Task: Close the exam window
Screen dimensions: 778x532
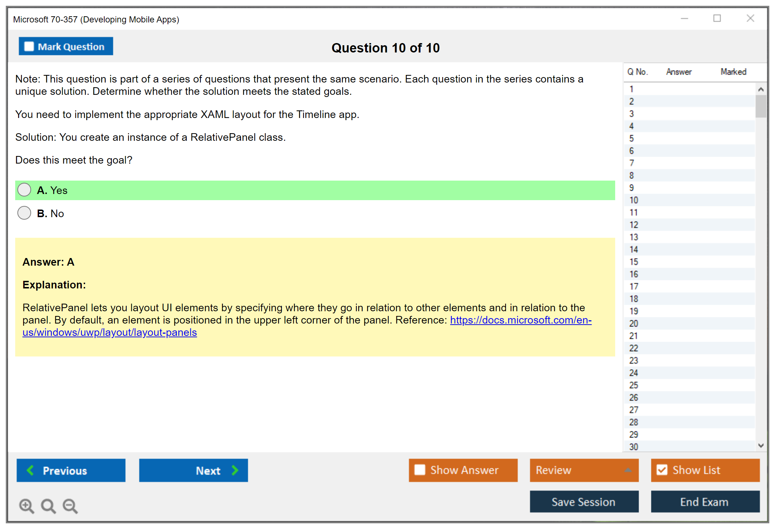Action: point(750,18)
